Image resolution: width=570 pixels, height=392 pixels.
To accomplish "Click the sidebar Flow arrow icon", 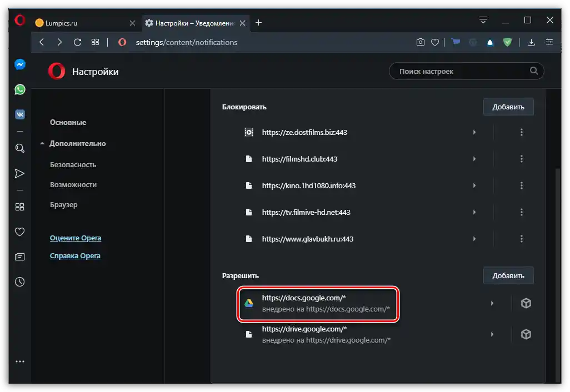I will click(x=20, y=174).
